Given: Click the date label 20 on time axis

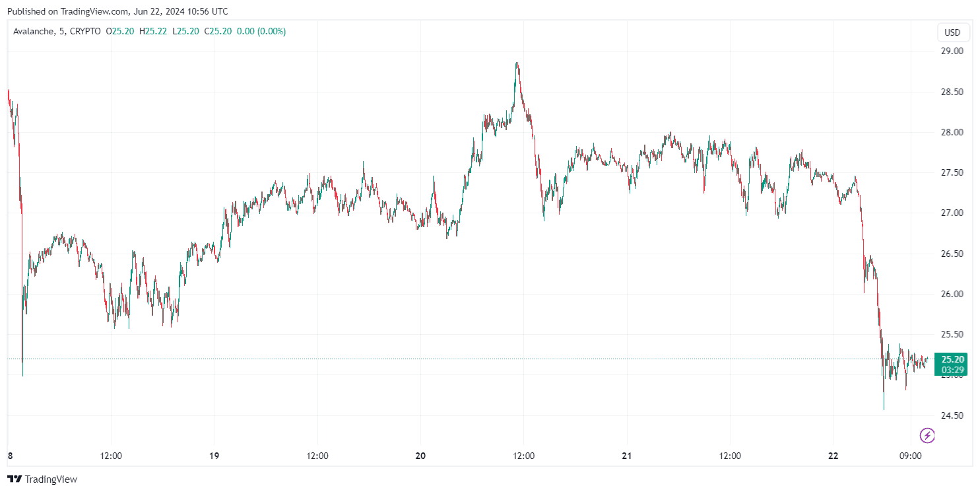Looking at the screenshot, I should pos(421,456).
